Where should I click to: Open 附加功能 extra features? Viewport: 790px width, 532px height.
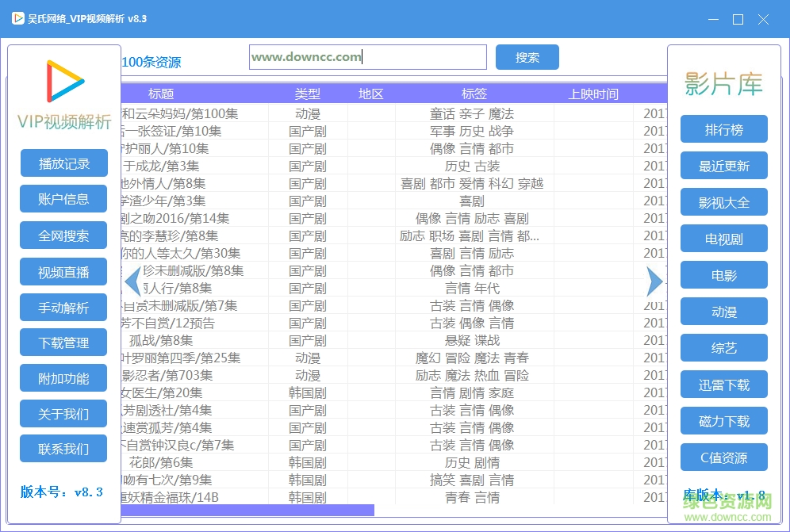click(63, 377)
